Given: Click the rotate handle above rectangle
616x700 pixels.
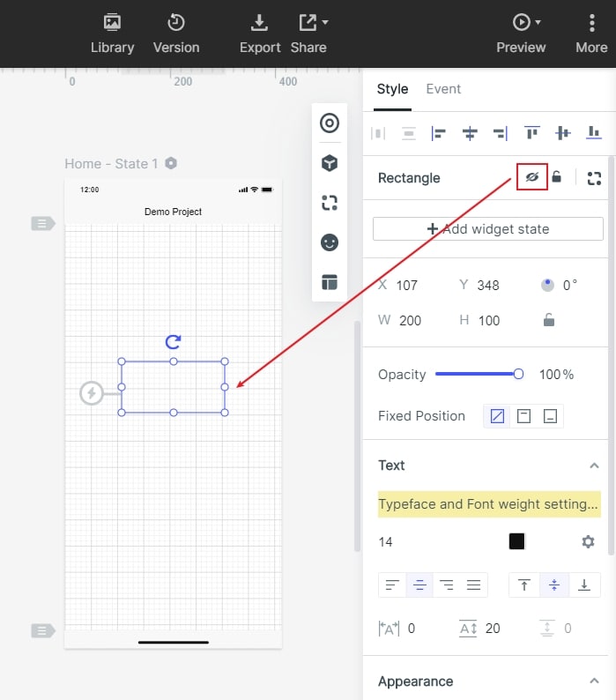Looking at the screenshot, I should point(174,342).
